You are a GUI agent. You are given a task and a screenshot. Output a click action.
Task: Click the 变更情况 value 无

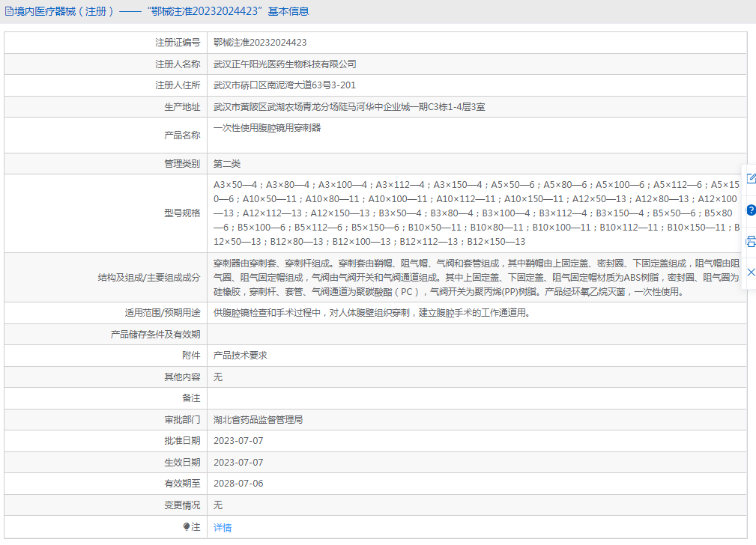point(218,505)
